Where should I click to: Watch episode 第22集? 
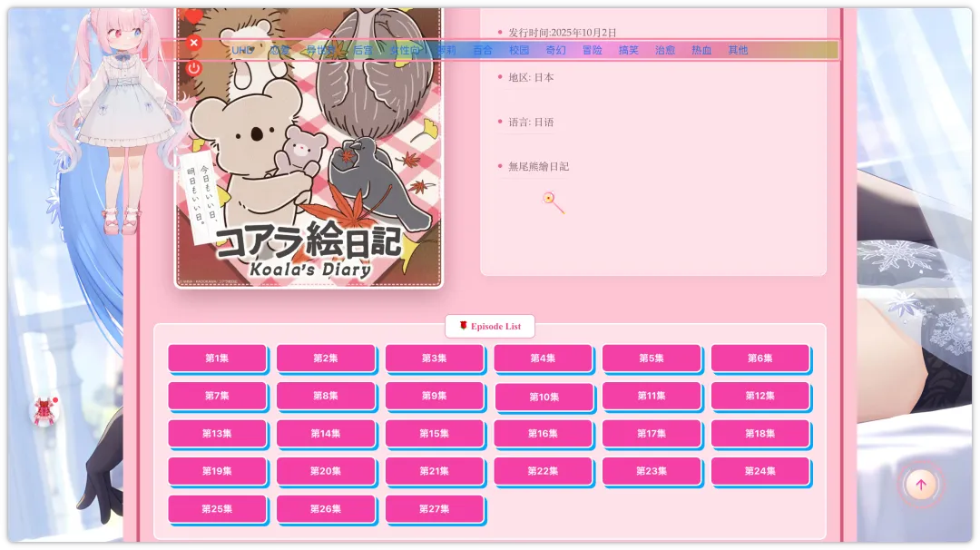[x=543, y=471]
